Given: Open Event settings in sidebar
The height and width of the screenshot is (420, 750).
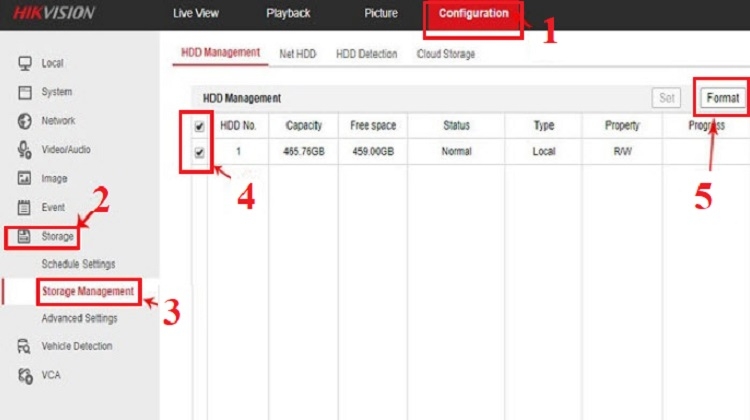Looking at the screenshot, I should click(x=53, y=207).
